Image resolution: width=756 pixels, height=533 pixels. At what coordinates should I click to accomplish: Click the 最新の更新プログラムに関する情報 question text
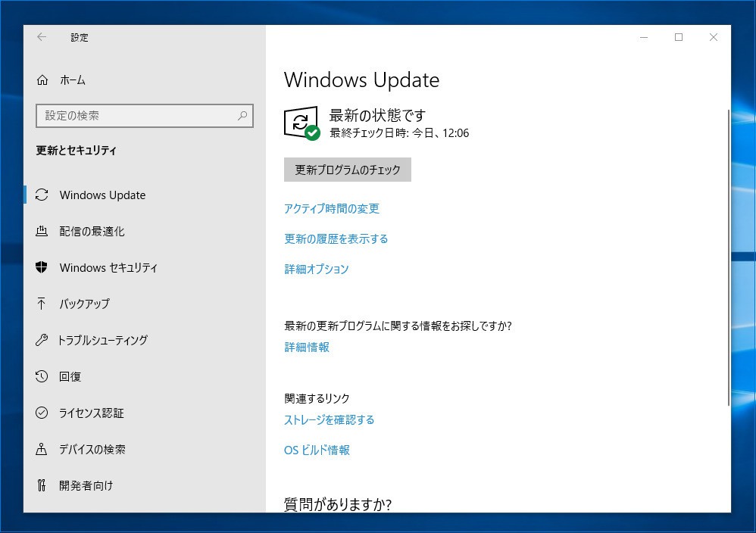pos(398,326)
